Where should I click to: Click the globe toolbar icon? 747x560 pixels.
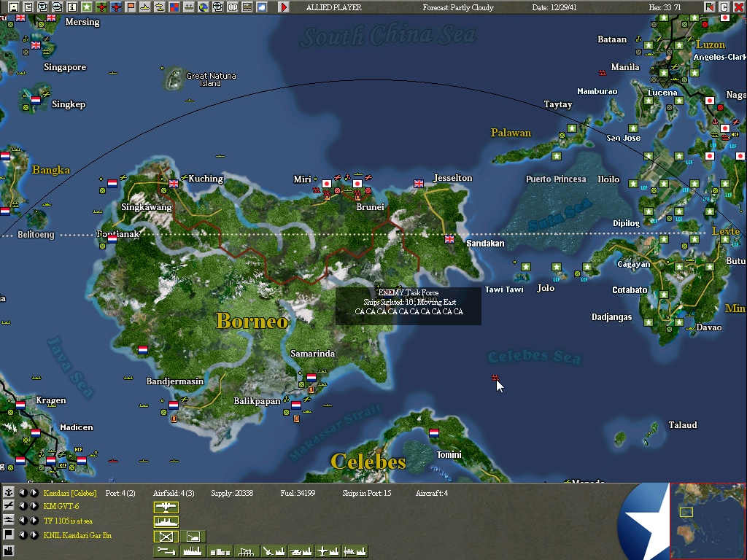coord(204,7)
